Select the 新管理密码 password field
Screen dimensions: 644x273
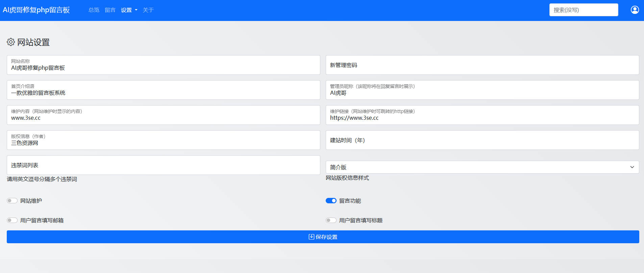[482, 65]
